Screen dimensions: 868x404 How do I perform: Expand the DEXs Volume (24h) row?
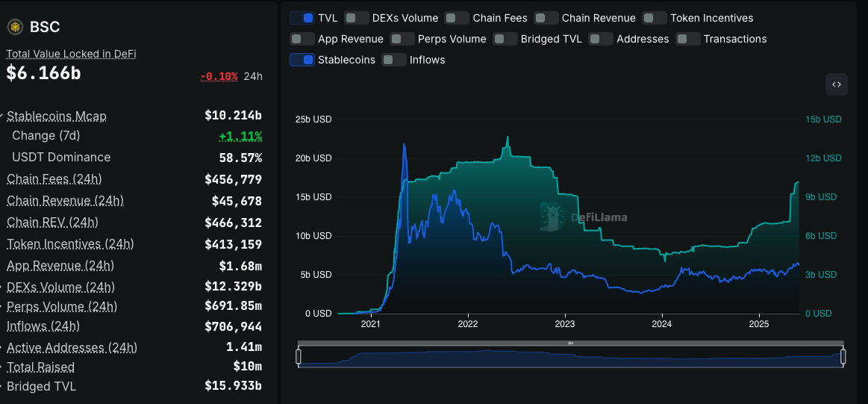coord(3,287)
